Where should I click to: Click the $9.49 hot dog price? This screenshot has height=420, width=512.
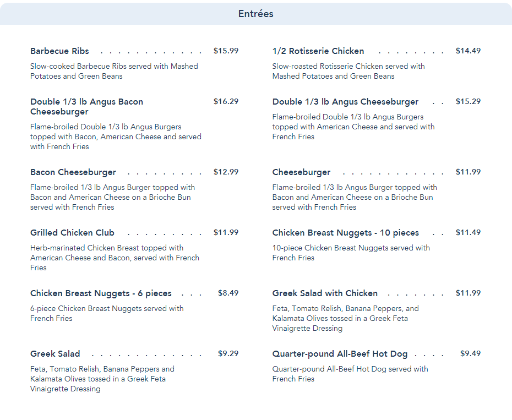[470, 354]
